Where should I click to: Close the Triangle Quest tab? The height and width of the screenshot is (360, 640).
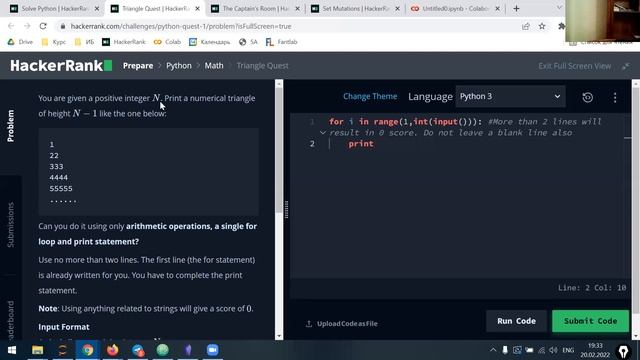[x=197, y=9]
